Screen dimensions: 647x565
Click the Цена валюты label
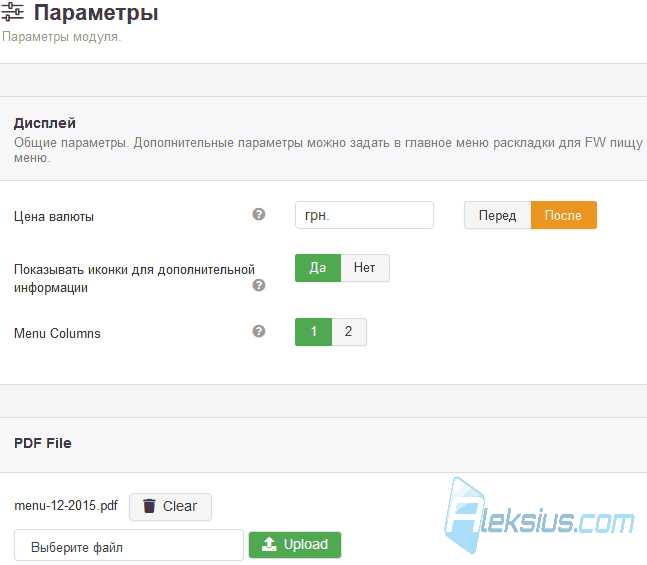pyautogui.click(x=54, y=217)
